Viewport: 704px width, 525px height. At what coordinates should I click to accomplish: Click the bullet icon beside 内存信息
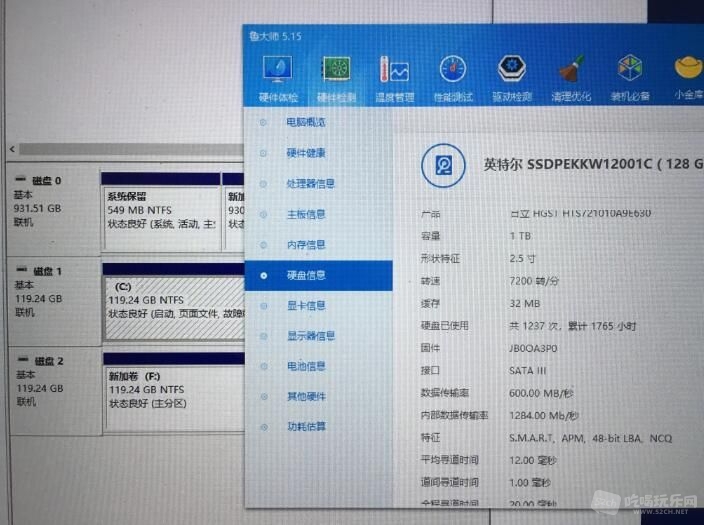click(x=263, y=245)
